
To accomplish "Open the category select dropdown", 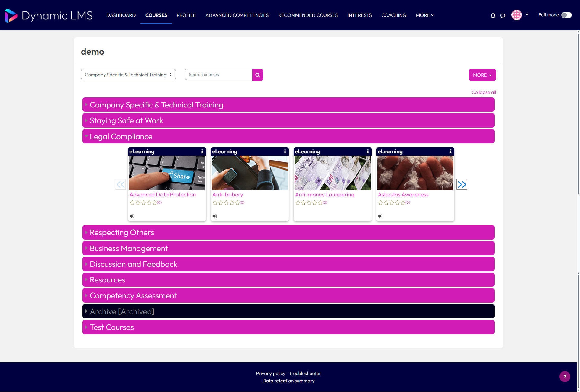I will [128, 75].
